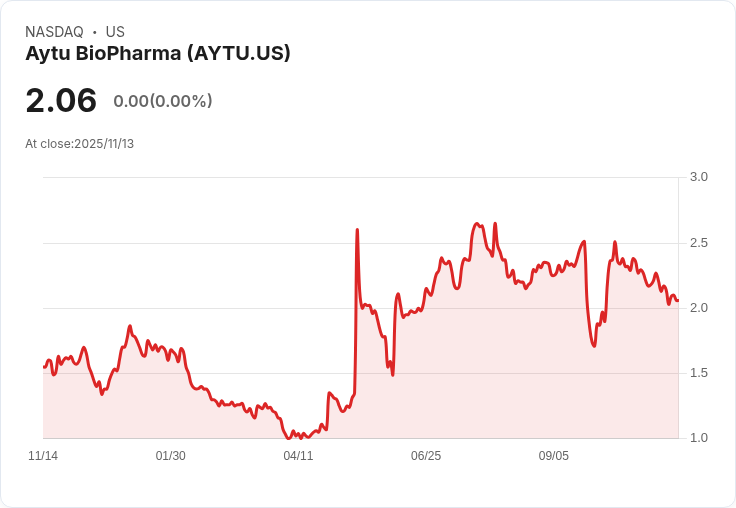The height and width of the screenshot is (508, 736).
Task: Click the 1.5 y-axis price label
Action: click(699, 373)
